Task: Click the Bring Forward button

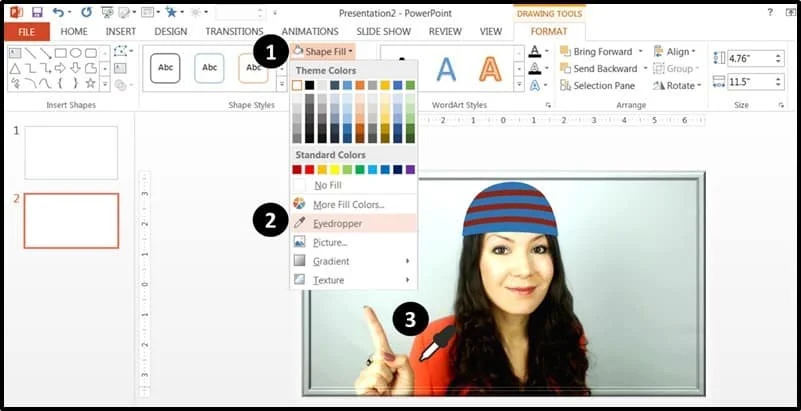Action: (x=596, y=51)
